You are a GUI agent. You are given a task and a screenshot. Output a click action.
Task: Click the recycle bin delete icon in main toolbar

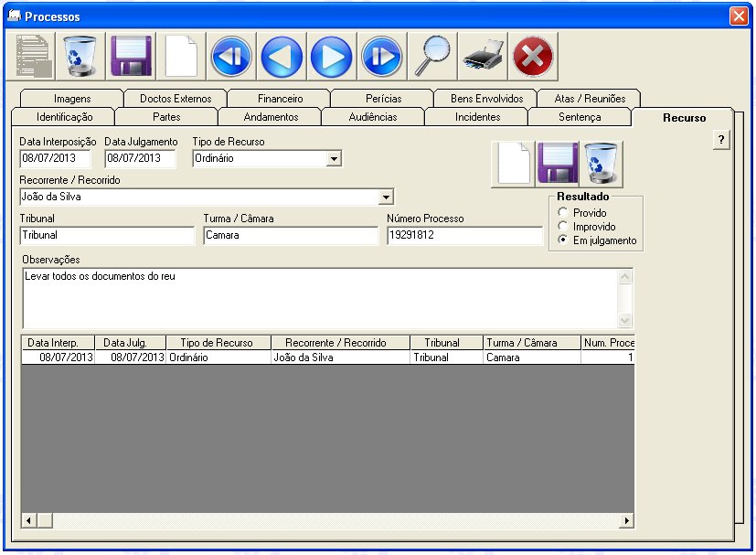[x=80, y=56]
